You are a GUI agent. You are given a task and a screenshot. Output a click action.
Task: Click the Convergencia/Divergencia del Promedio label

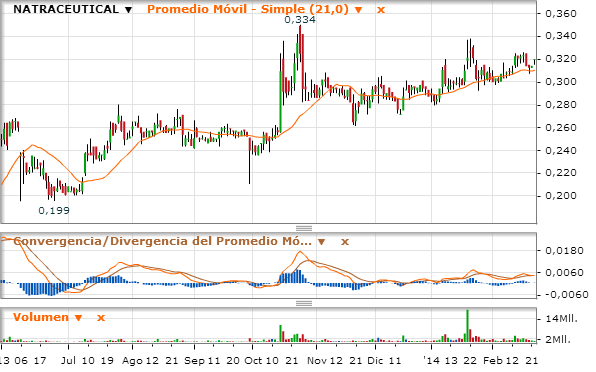point(162,241)
